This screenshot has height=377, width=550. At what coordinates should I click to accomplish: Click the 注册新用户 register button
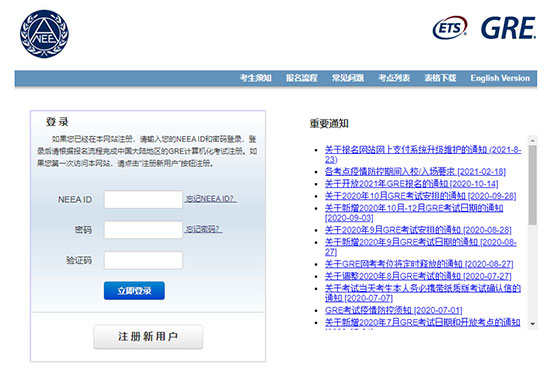pyautogui.click(x=148, y=337)
